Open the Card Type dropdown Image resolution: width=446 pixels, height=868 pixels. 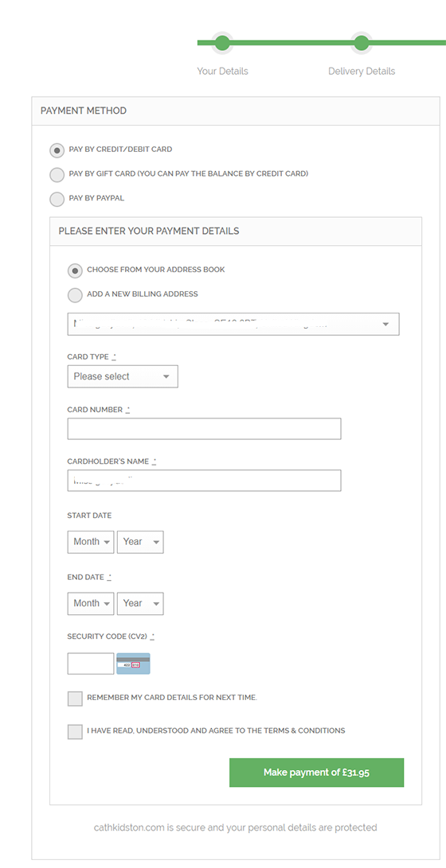(x=123, y=376)
